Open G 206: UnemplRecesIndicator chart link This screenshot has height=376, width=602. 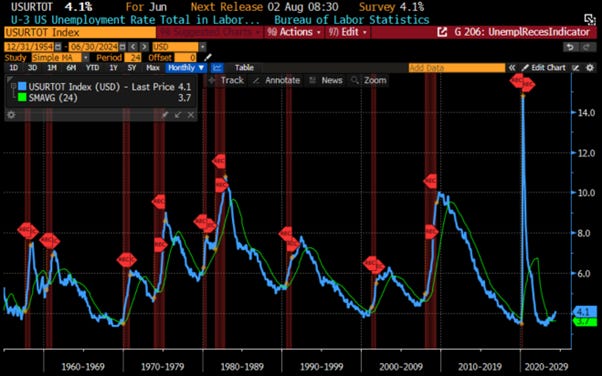tap(522, 32)
